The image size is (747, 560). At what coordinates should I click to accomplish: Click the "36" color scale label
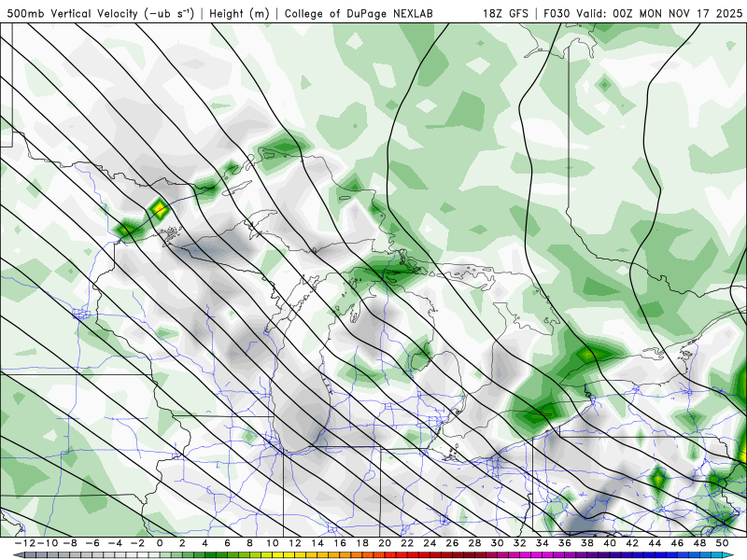565,543
